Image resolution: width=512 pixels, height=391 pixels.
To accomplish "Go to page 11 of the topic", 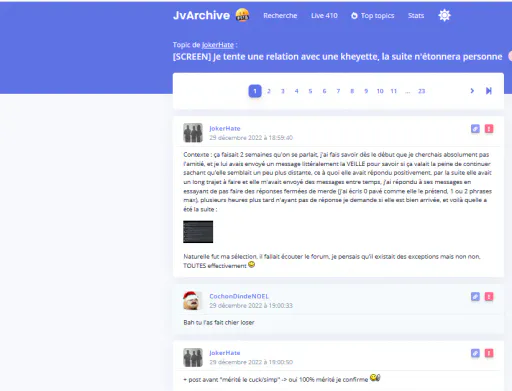I will (394, 91).
